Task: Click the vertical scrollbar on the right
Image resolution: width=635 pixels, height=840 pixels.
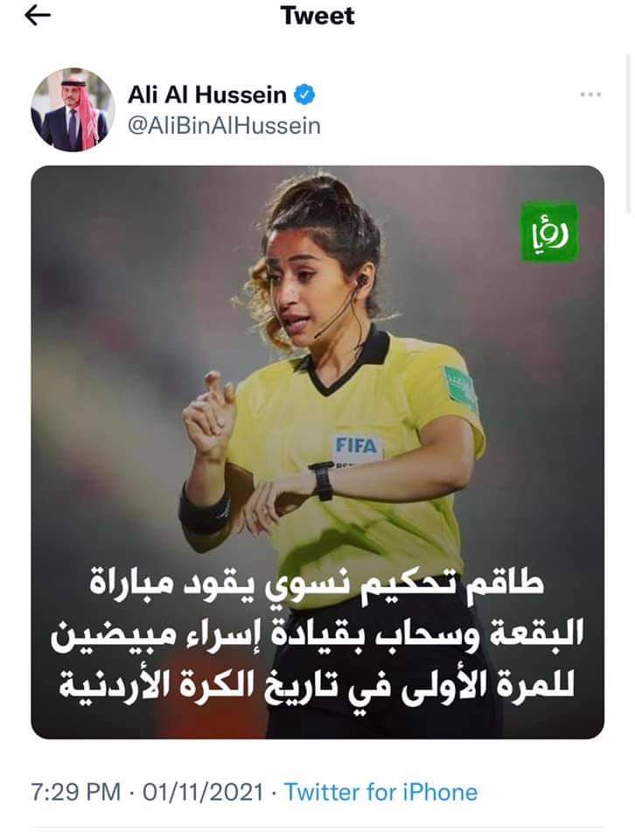Action: (630, 134)
